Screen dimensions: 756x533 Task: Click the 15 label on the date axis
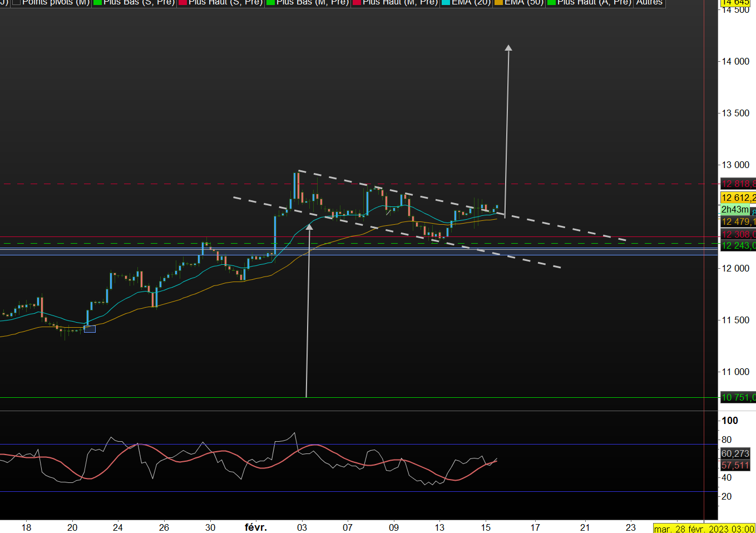486,527
